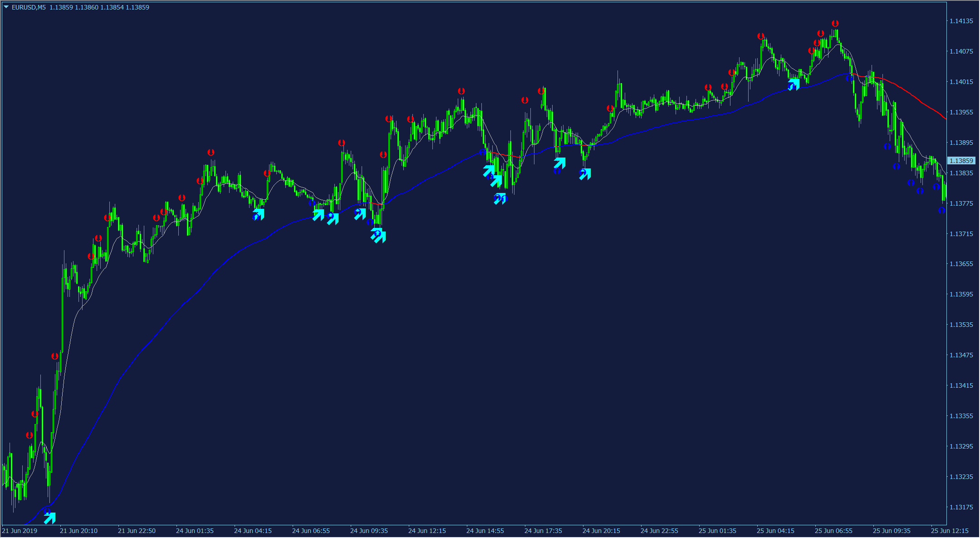Click the topmost red sell marker above chart peak
Image resolution: width=980 pixels, height=538 pixels.
click(x=835, y=24)
